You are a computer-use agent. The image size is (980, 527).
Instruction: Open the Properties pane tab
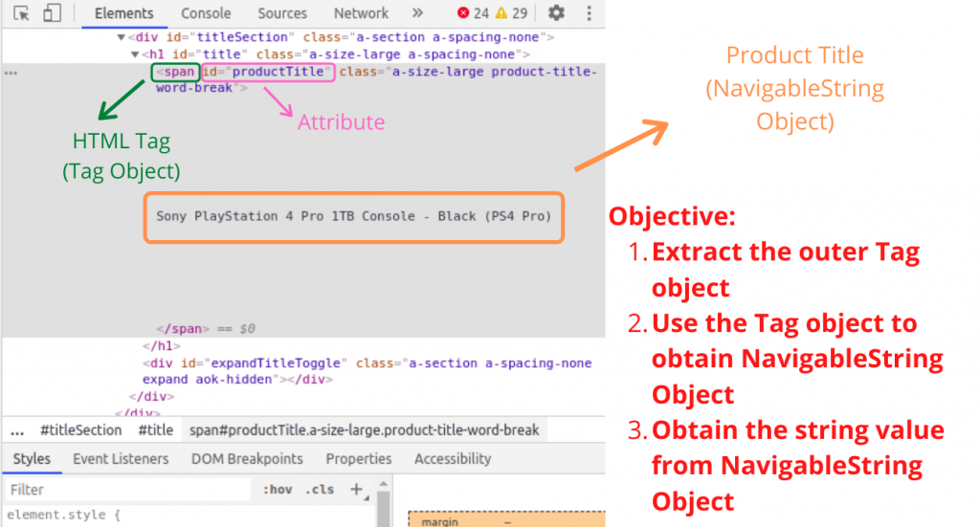click(359, 459)
